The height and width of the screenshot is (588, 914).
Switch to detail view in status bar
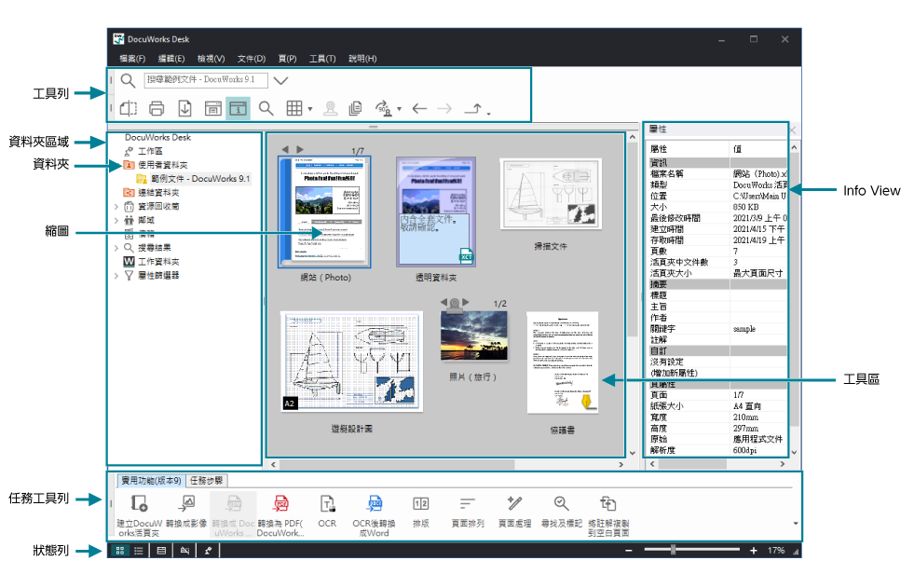coord(161,550)
